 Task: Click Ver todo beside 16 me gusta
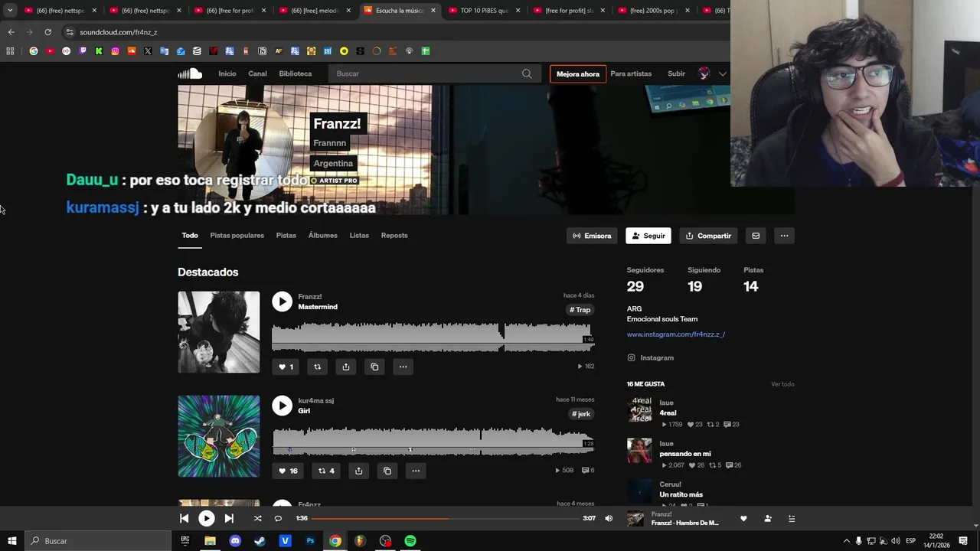(782, 384)
